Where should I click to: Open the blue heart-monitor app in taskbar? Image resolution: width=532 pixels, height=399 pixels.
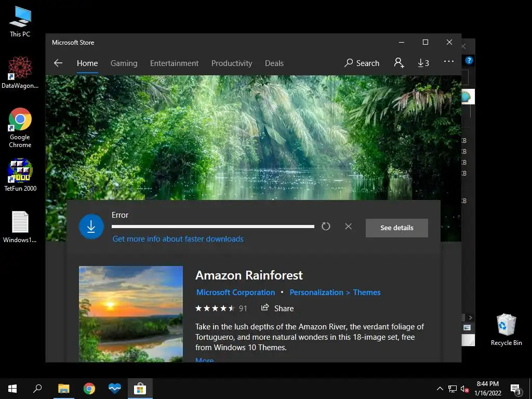pyautogui.click(x=115, y=389)
